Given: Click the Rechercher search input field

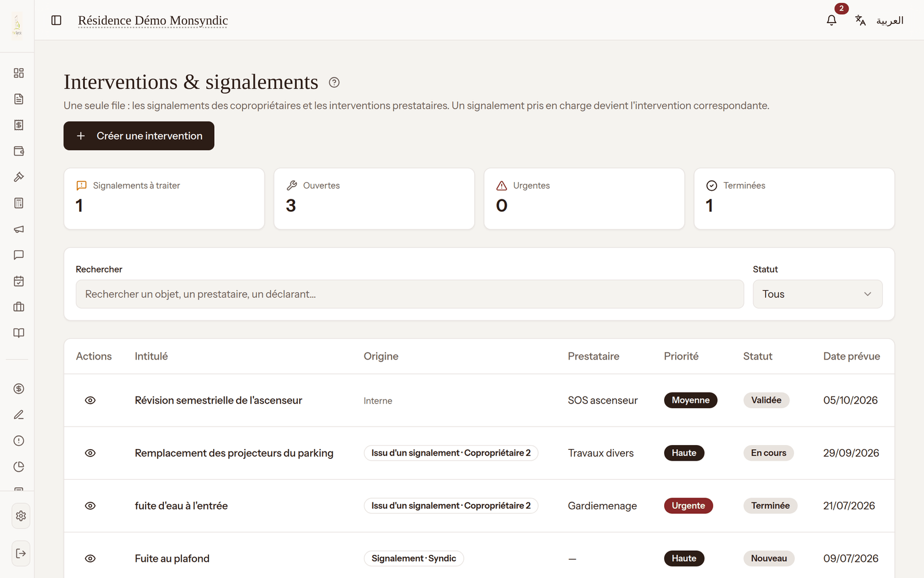Looking at the screenshot, I should [409, 294].
